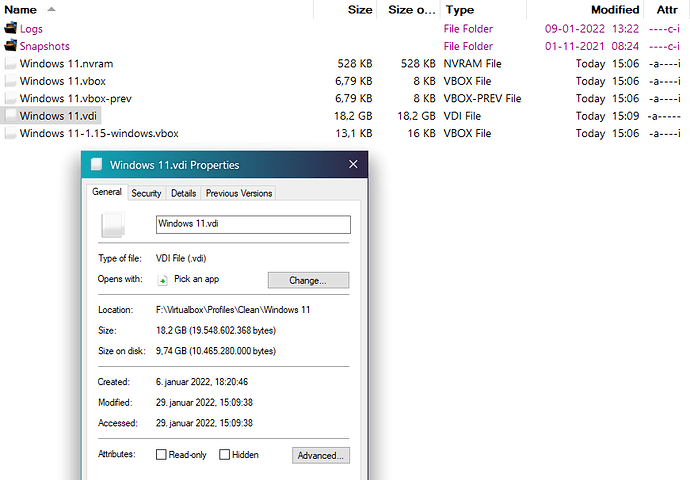690x480 pixels.
Task: Click the location path F:\Virtualbox\Profiles\Clean\Windows 11
Action: click(x=233, y=310)
